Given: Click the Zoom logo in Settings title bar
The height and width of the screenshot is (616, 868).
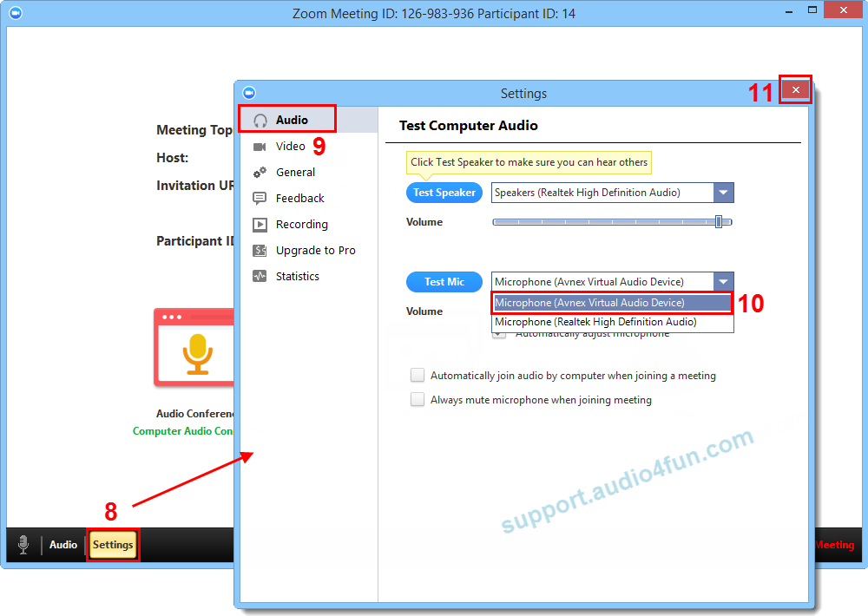Looking at the screenshot, I should tap(249, 93).
